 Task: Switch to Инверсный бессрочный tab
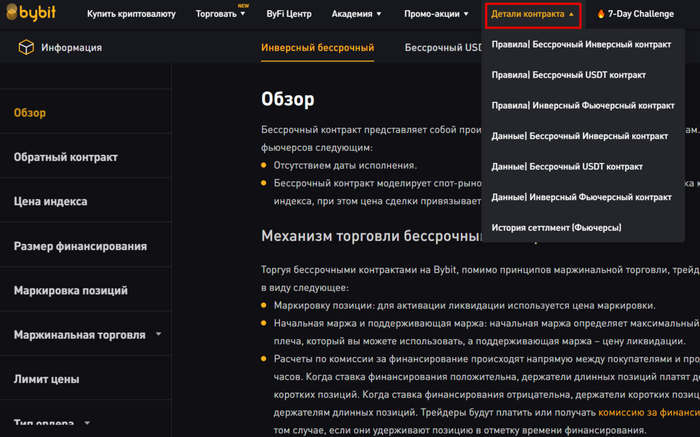pyautogui.click(x=317, y=48)
